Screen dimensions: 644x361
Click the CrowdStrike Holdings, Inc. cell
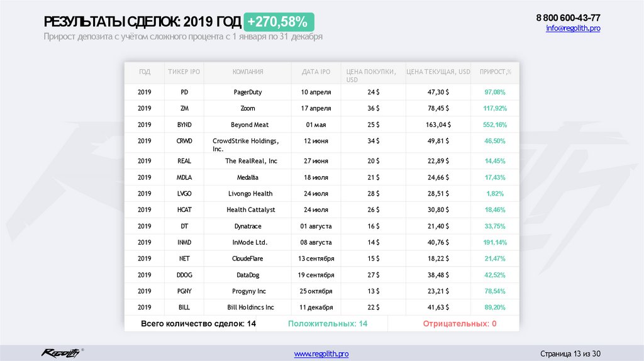[245, 145]
